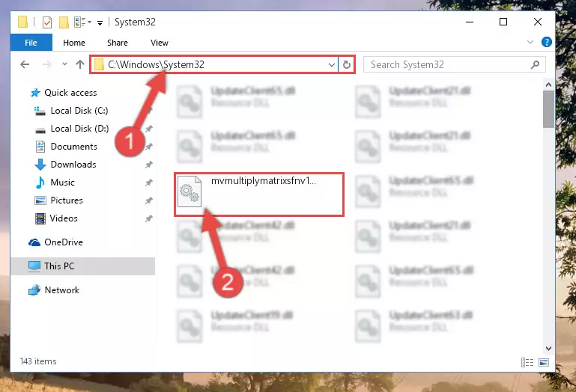Click the Downloads blue arrow icon

pyautogui.click(x=40, y=165)
